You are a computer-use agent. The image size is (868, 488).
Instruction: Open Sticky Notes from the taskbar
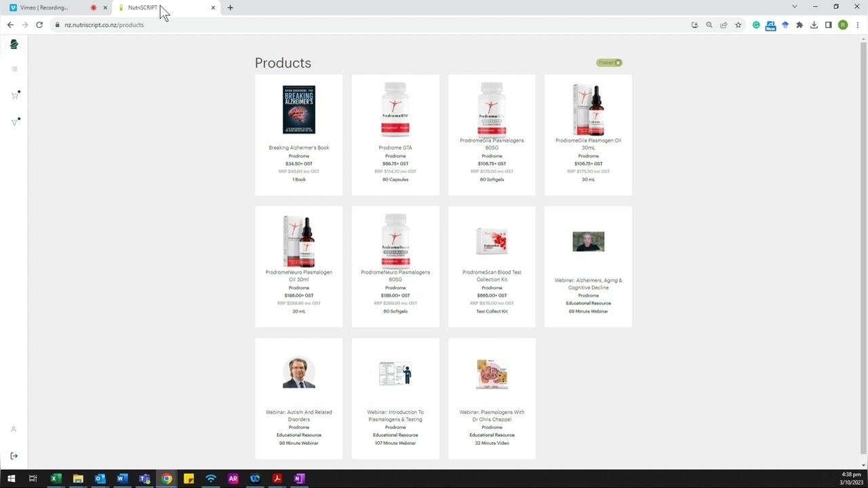189,478
